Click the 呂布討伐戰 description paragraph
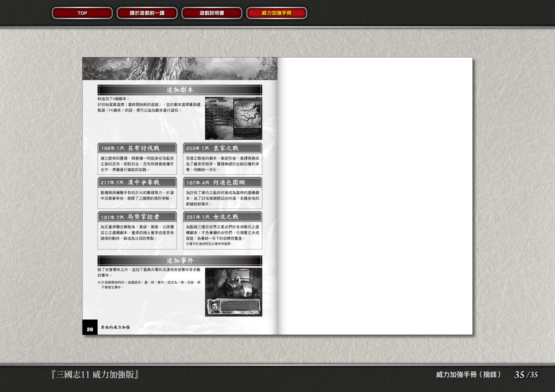The width and height of the screenshot is (555, 392). click(x=137, y=164)
